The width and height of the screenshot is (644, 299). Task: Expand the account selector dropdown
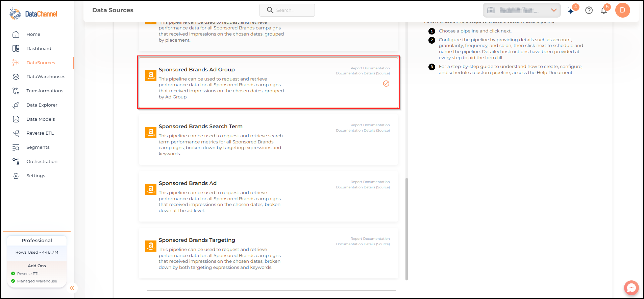pyautogui.click(x=522, y=10)
